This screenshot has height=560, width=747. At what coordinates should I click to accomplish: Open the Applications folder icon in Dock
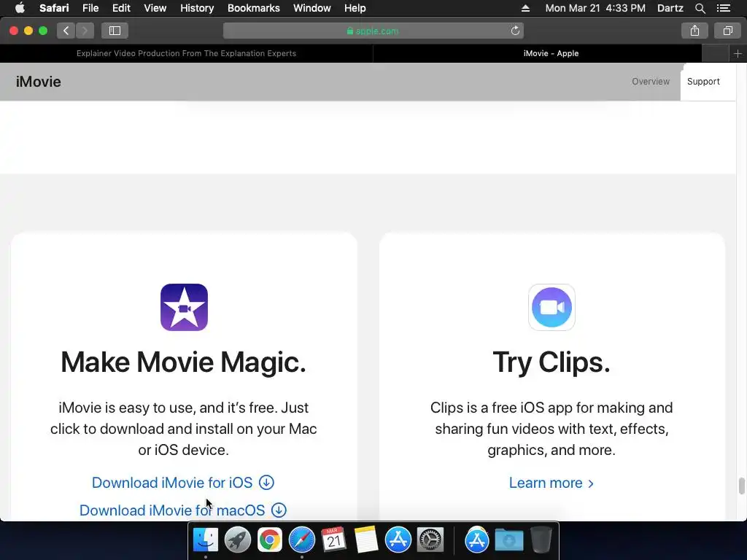(477, 540)
